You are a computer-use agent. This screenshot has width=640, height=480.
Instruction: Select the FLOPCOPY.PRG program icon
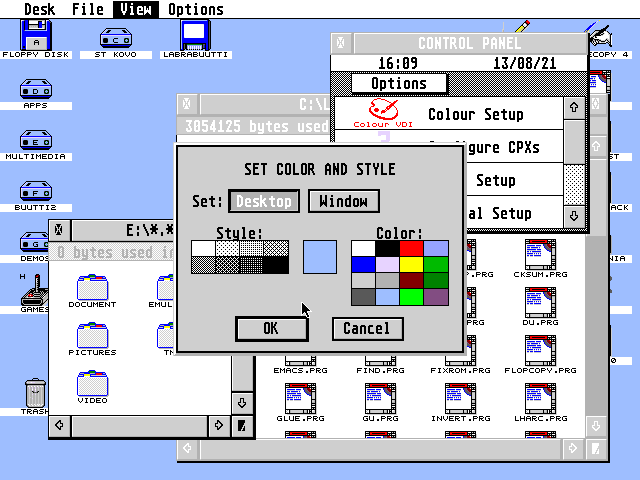540,355
